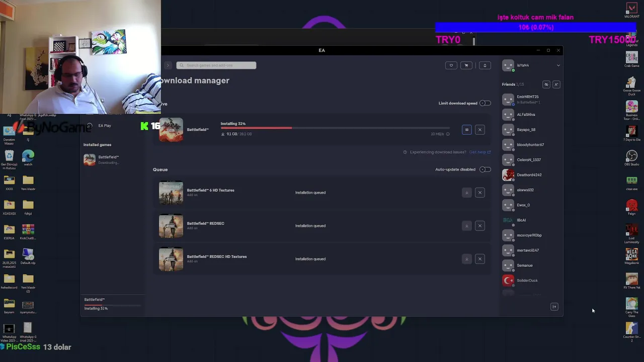This screenshot has height=362, width=644.
Task: Select the Goose Goose Duck desktop icon
Action: pos(631,85)
